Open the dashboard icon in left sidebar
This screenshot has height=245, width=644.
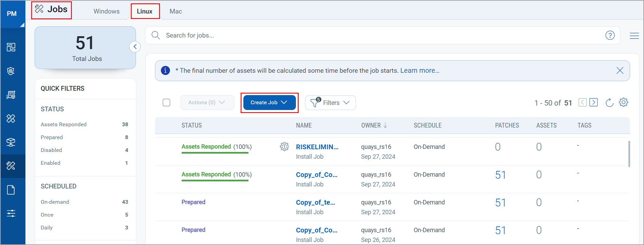[11, 47]
